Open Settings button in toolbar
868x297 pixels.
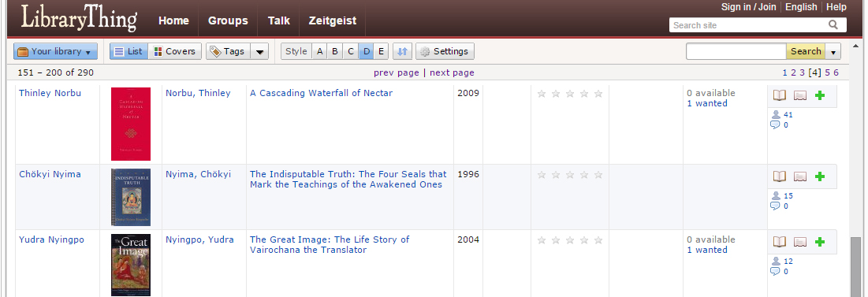point(445,51)
